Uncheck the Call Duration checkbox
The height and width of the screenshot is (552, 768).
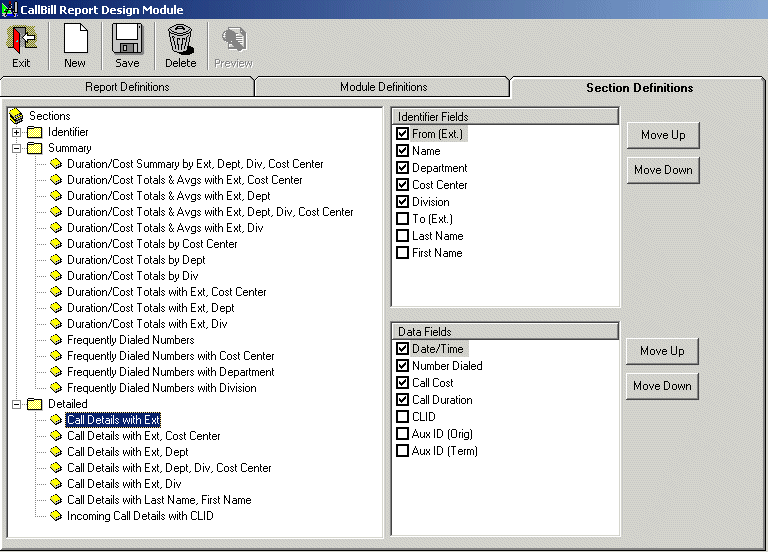click(x=403, y=400)
